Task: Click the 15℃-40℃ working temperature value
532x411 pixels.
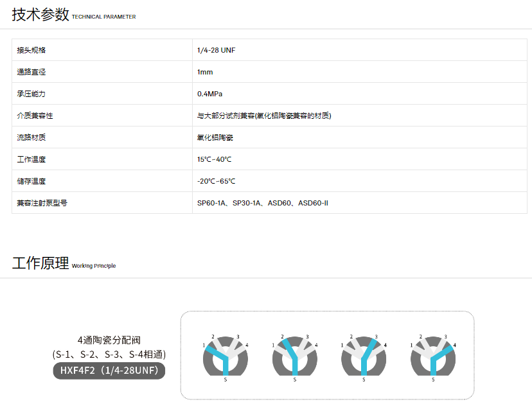Action: pos(214,159)
